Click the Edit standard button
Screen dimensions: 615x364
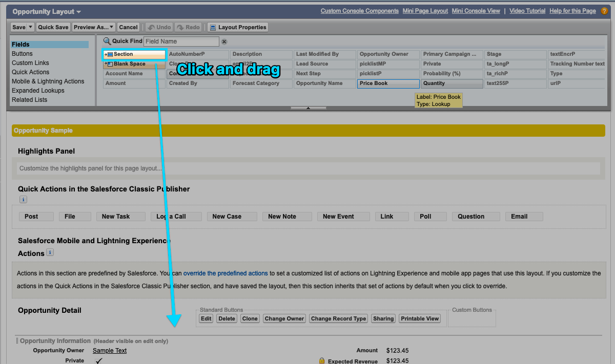tap(206, 318)
